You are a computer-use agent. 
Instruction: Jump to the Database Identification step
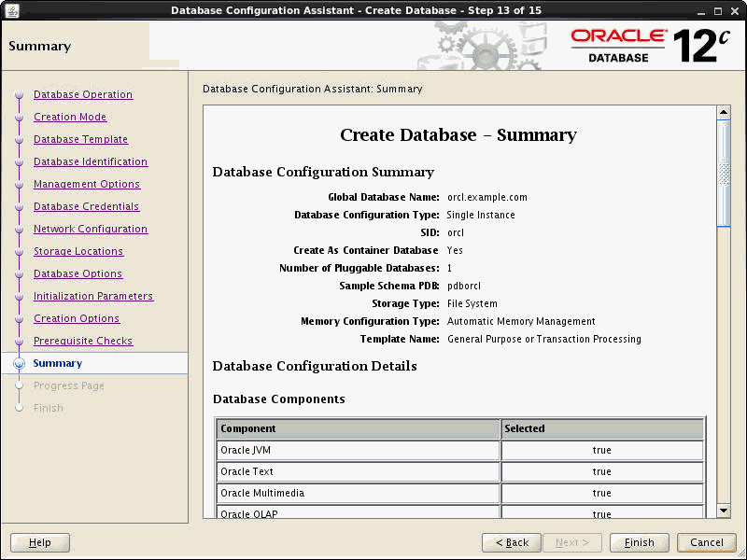[91, 161]
